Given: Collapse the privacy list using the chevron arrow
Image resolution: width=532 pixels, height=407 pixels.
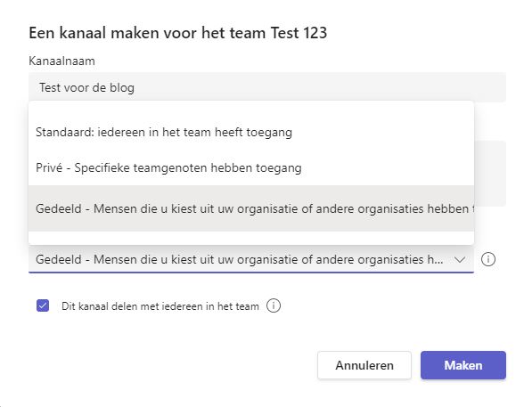Looking at the screenshot, I should [460, 260].
